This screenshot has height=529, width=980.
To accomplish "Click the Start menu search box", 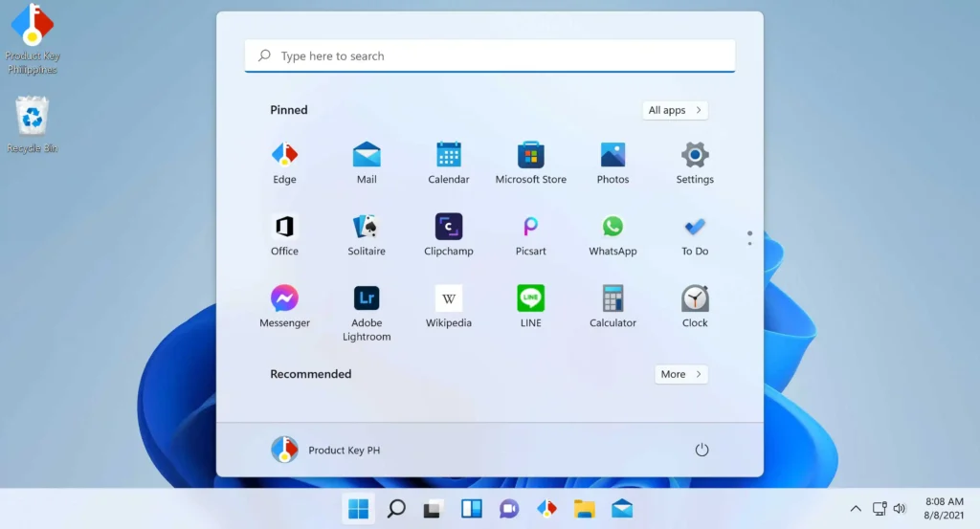I will tap(489, 55).
